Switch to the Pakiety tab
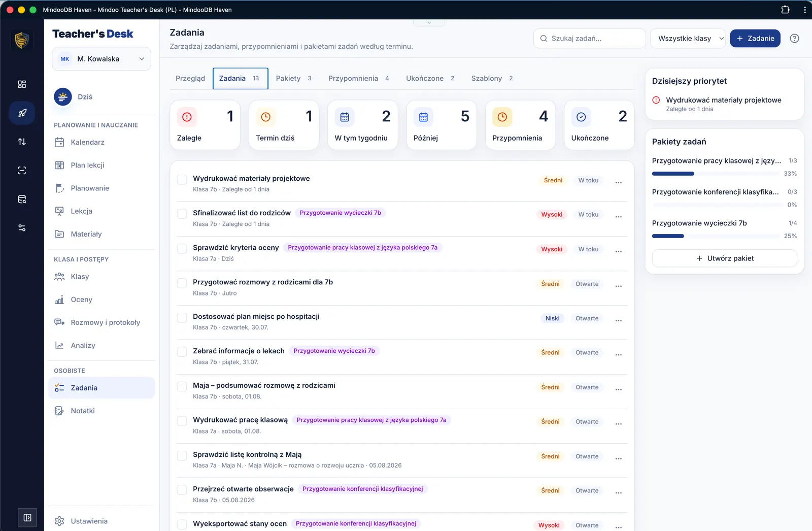The width and height of the screenshot is (812, 531). (293, 78)
